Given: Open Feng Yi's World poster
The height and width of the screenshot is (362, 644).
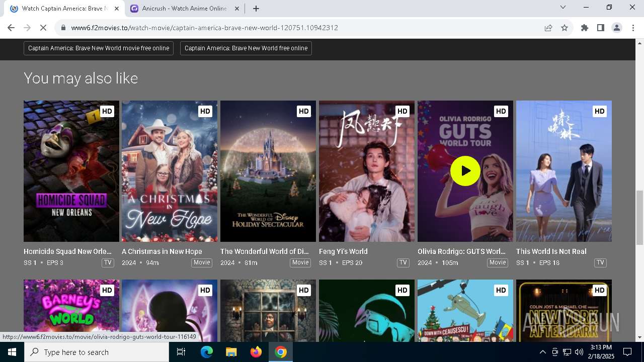Looking at the screenshot, I should [367, 171].
